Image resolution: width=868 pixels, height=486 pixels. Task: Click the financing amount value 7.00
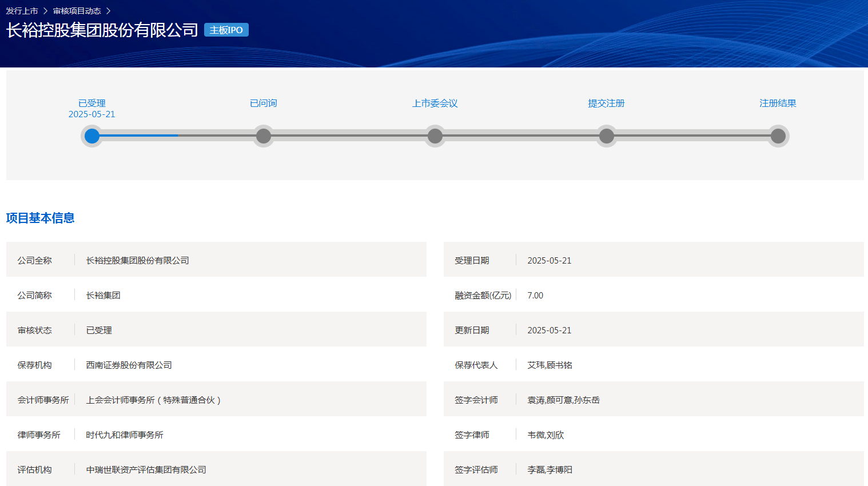pos(535,295)
